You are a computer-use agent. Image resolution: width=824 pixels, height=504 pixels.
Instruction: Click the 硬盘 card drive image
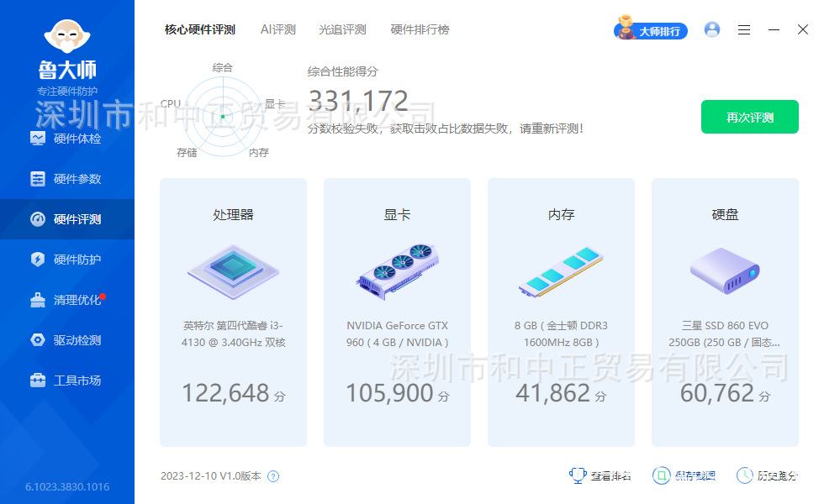tap(725, 270)
